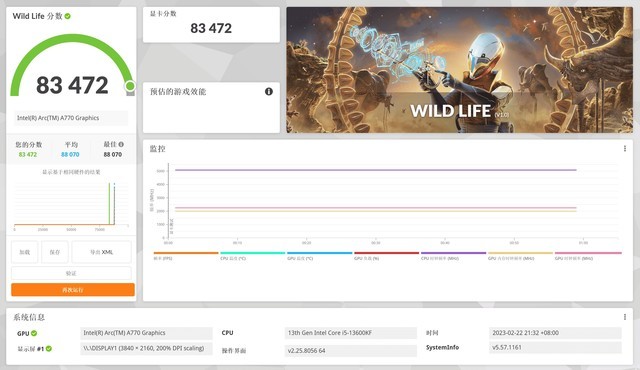Click the 验证 button

(x=71, y=273)
